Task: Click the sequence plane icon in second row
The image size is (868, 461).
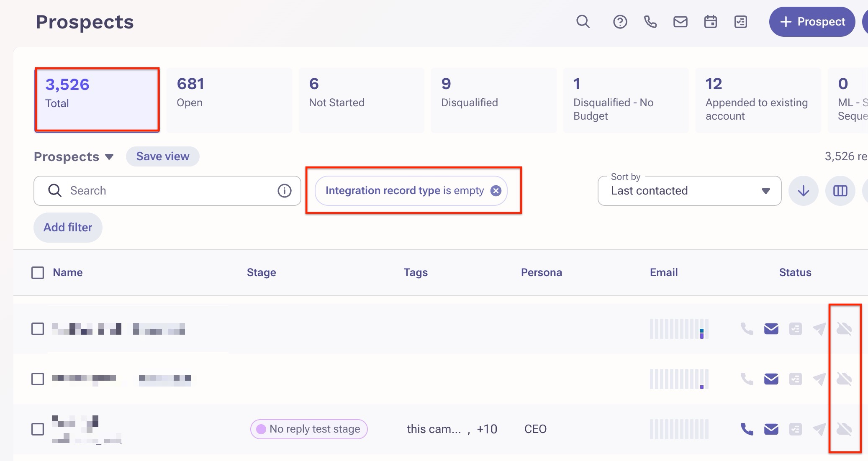Action: 819,379
